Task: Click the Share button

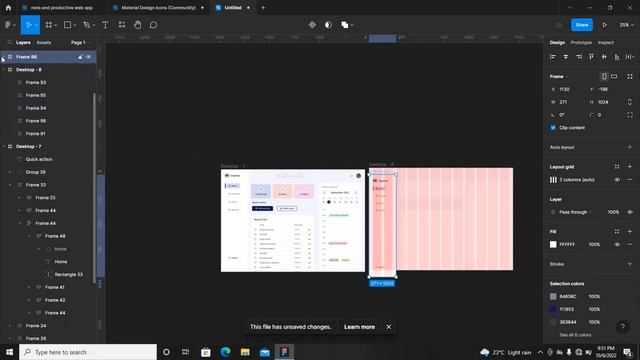Action: click(x=582, y=25)
